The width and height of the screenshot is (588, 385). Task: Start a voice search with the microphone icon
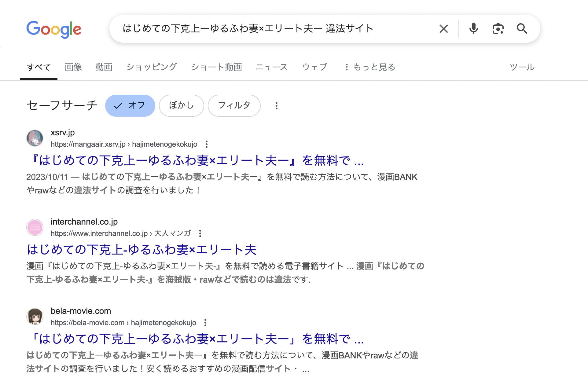473,28
